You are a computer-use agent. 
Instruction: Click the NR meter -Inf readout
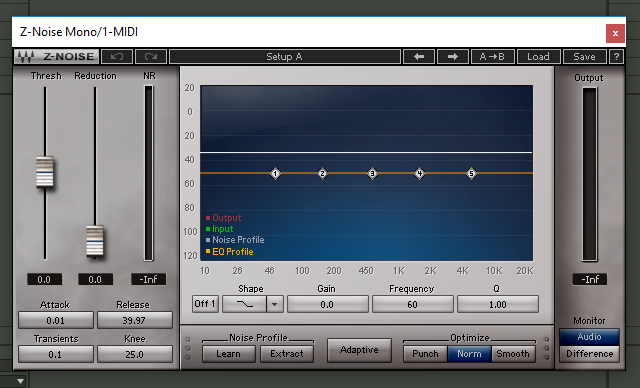coord(149,279)
